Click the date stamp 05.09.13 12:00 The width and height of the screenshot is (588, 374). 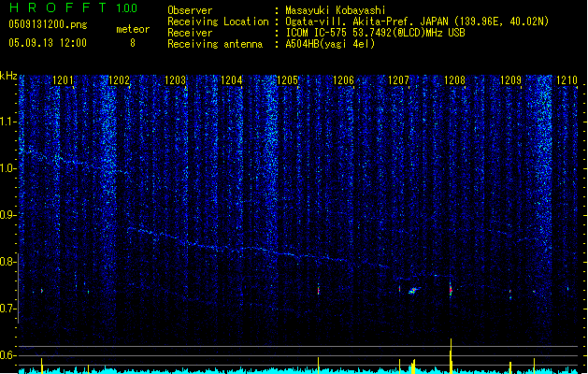(x=48, y=43)
